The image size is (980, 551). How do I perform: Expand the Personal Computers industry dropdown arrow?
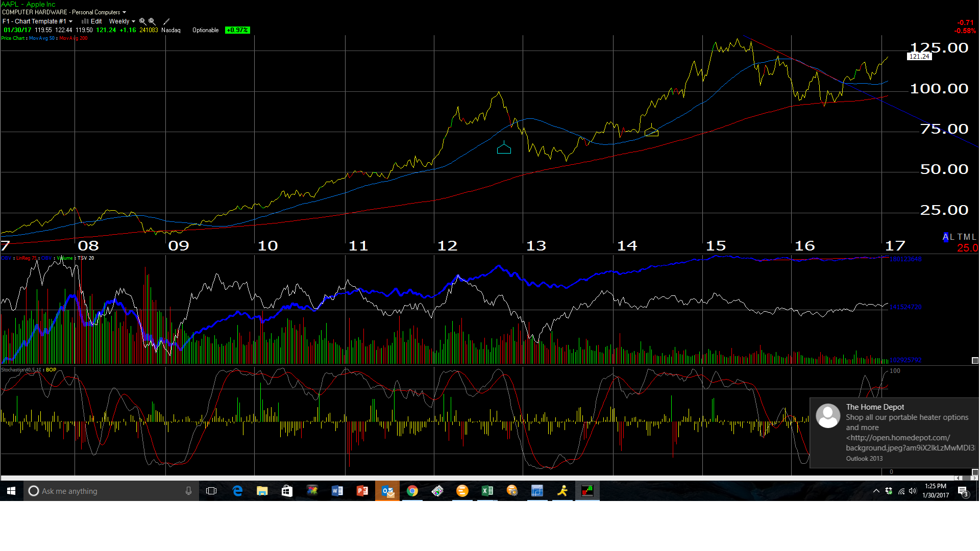coord(124,12)
